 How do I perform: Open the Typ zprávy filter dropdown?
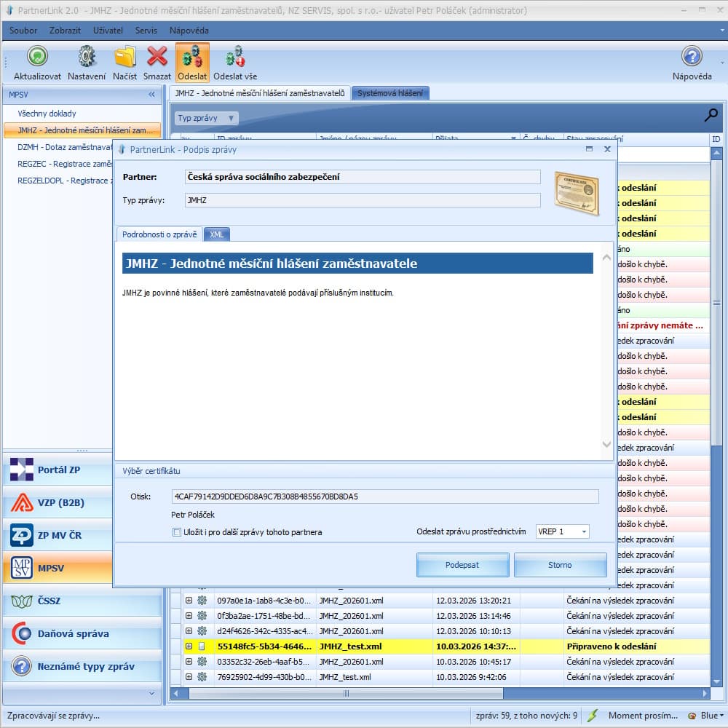pyautogui.click(x=207, y=118)
